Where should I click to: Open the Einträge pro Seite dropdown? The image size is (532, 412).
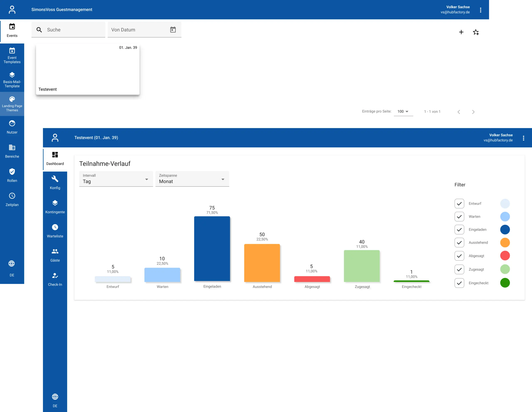pos(403,111)
